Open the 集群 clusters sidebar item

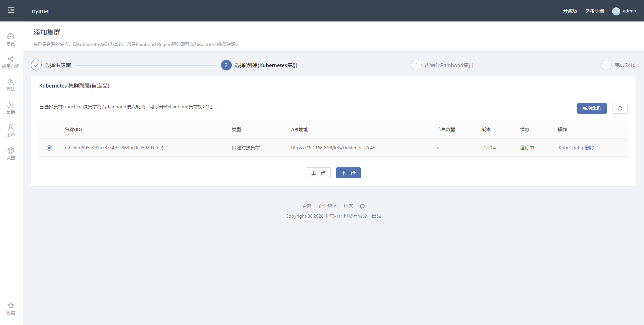(x=11, y=108)
